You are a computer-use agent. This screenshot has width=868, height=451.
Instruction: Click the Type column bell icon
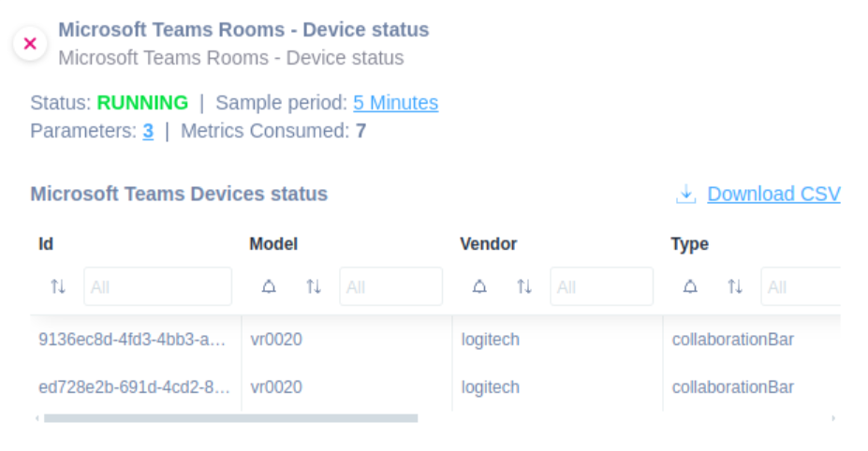tap(690, 286)
